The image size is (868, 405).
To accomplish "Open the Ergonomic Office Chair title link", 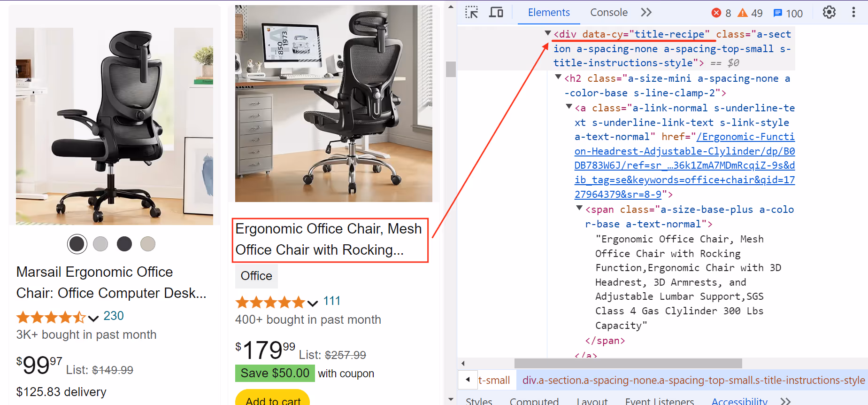I will pyautogui.click(x=329, y=239).
